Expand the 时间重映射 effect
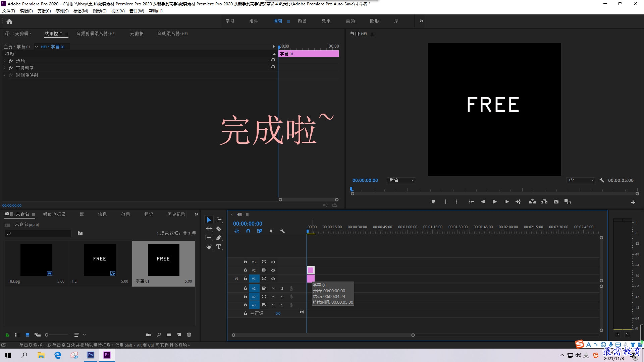This screenshot has height=362, width=644. [x=5, y=75]
